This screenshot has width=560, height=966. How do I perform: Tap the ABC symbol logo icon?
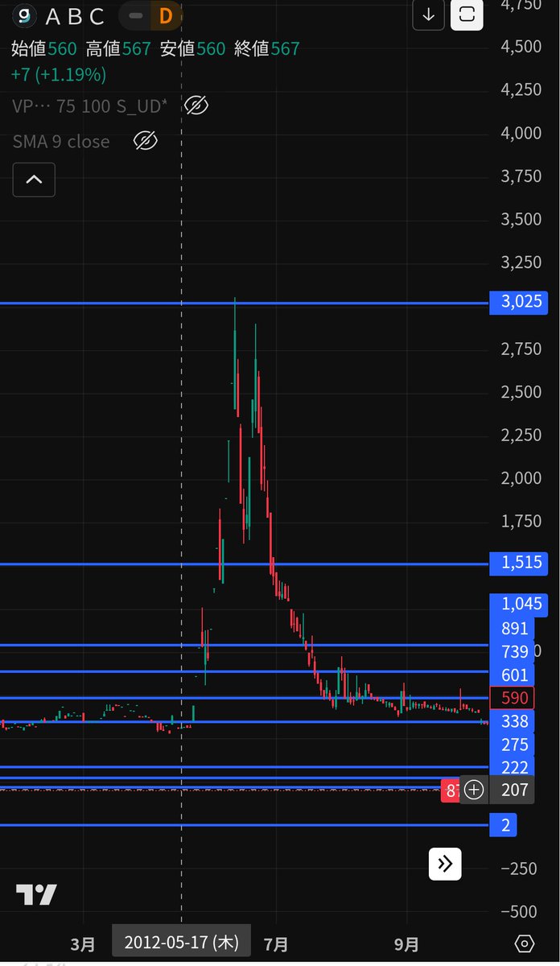tap(27, 15)
